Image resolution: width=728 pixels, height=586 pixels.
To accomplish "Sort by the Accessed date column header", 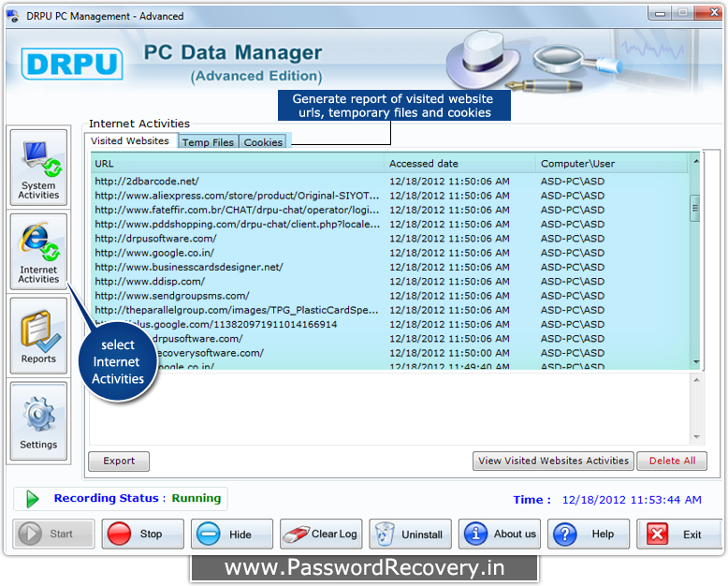I will (459, 164).
